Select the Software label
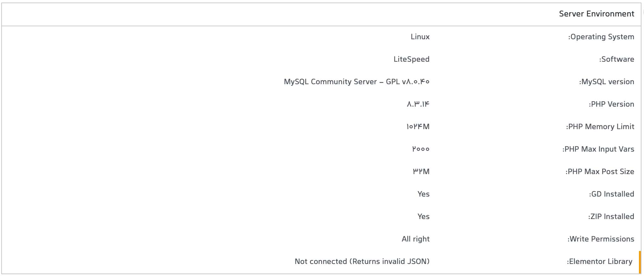Viewport: 644px width, 276px height. coord(616,59)
